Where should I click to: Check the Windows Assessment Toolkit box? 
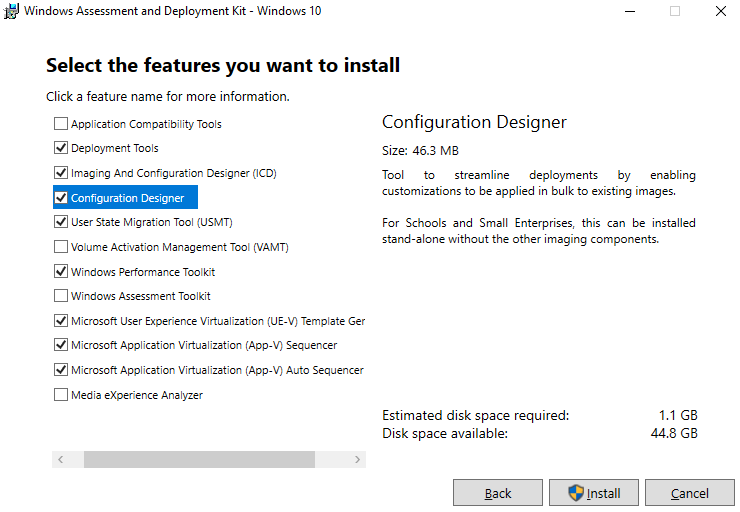coord(61,296)
